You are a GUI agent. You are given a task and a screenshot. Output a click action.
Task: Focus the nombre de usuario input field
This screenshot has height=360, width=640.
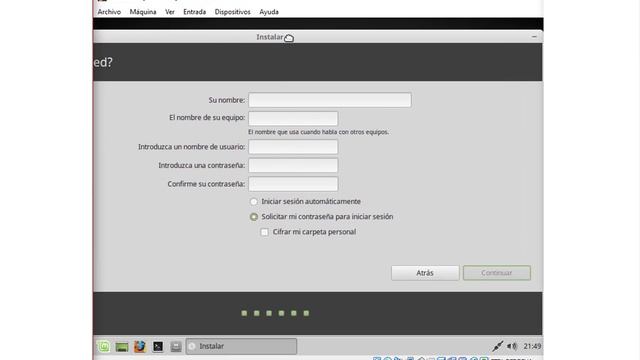point(293,147)
